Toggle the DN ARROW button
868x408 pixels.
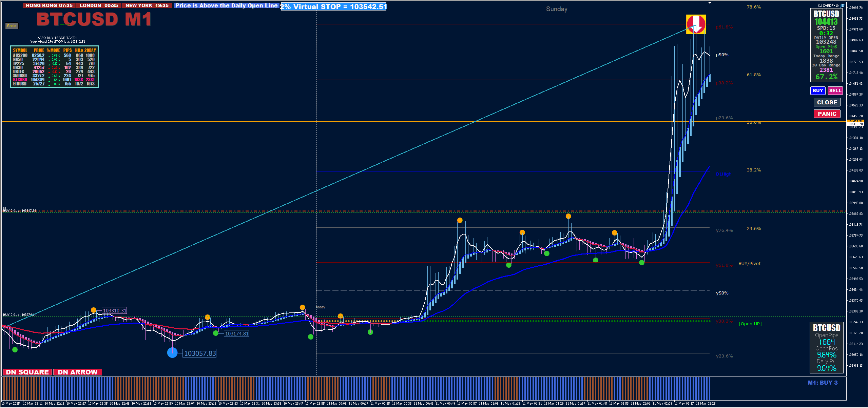(x=78, y=372)
